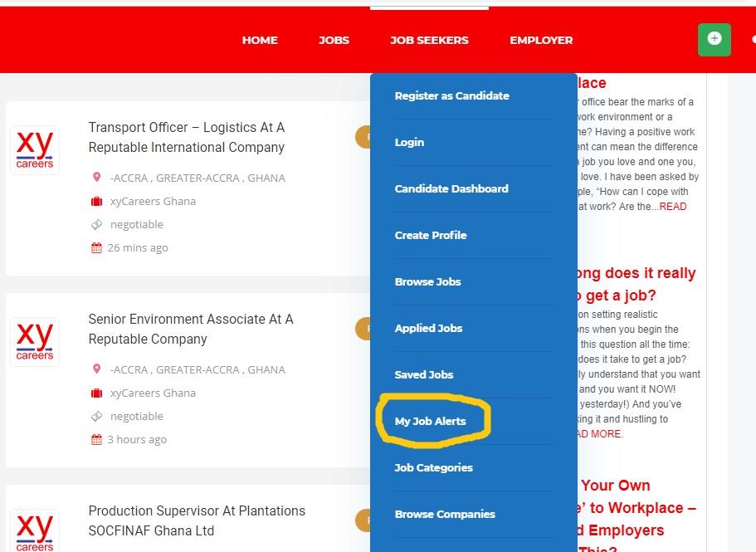Open Candidate Dashboard from dropdown
This screenshot has height=552, width=756.
click(x=451, y=188)
